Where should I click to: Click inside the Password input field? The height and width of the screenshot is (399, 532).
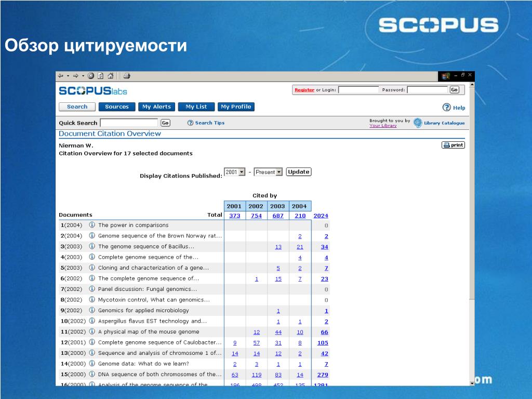pos(427,89)
